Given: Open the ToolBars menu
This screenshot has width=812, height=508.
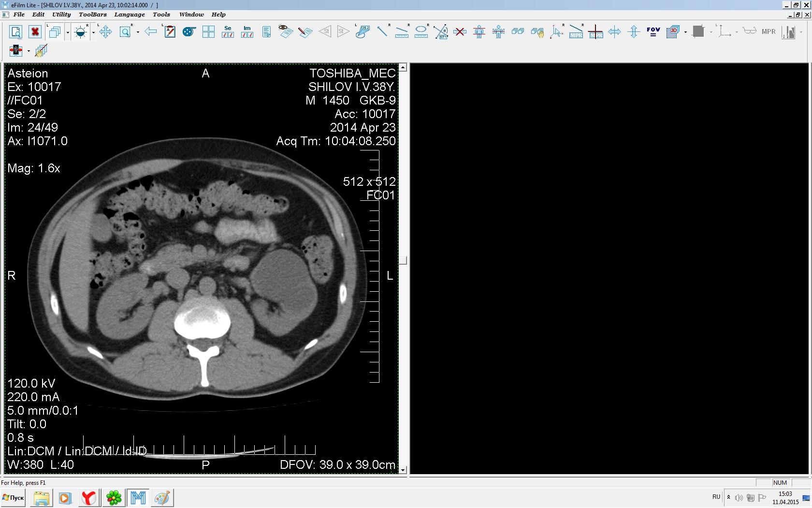Looking at the screenshot, I should point(92,15).
